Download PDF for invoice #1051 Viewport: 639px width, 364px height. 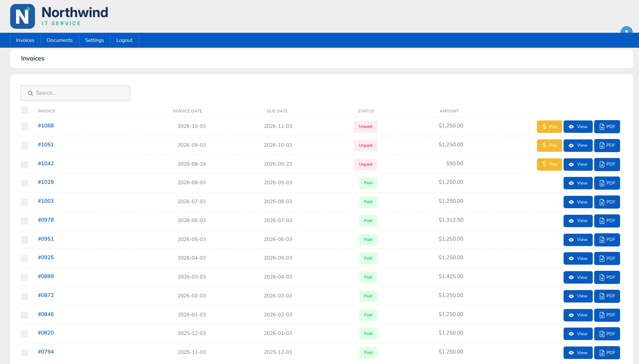point(607,146)
